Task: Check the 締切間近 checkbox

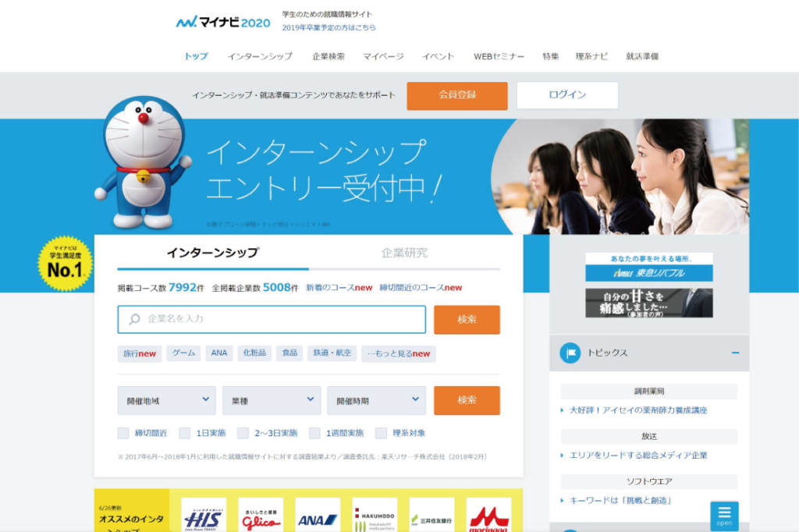Action: [x=123, y=433]
